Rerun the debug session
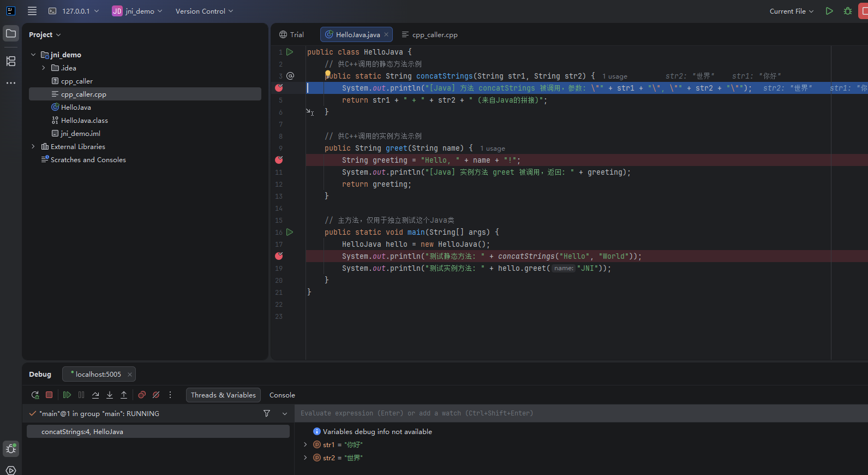 [35, 395]
